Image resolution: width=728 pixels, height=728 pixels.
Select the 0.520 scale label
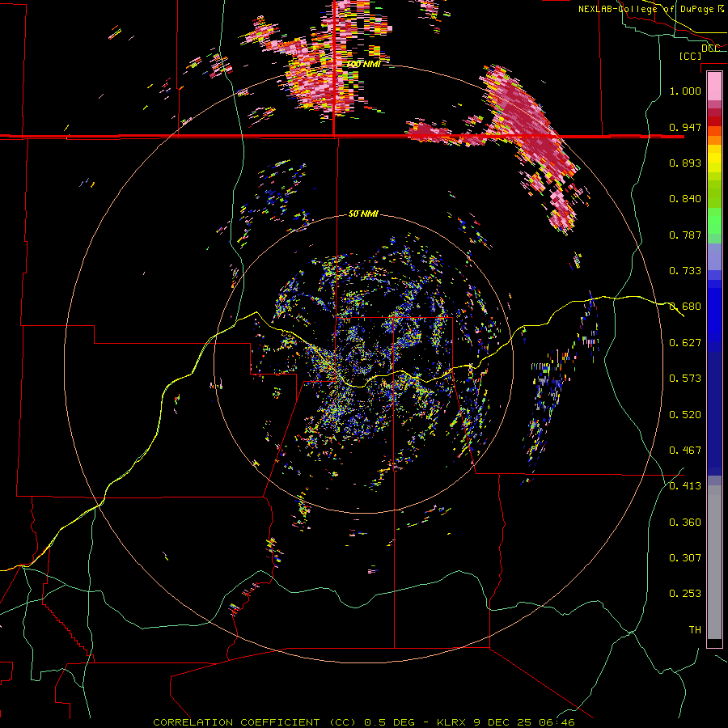[x=685, y=415]
